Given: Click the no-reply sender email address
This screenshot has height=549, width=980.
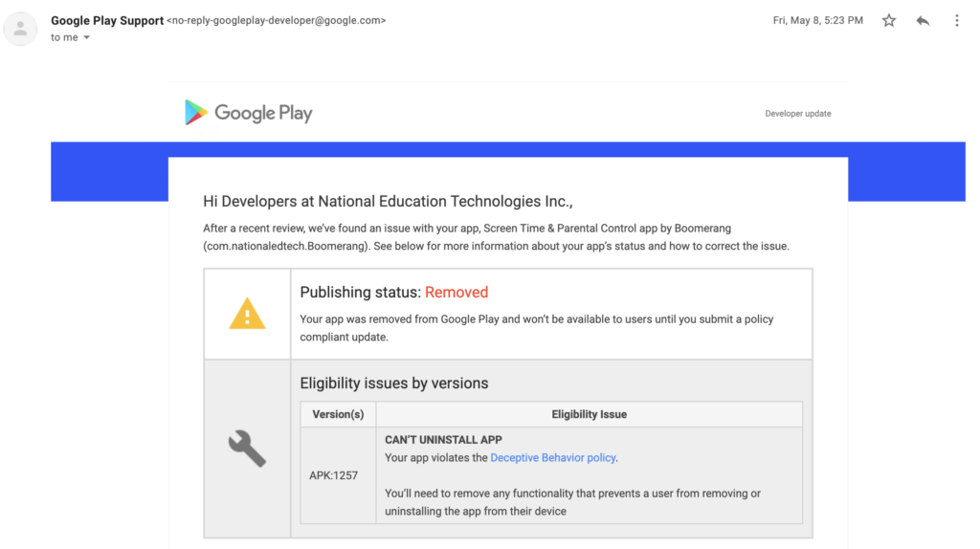Looking at the screenshot, I should tap(277, 20).
